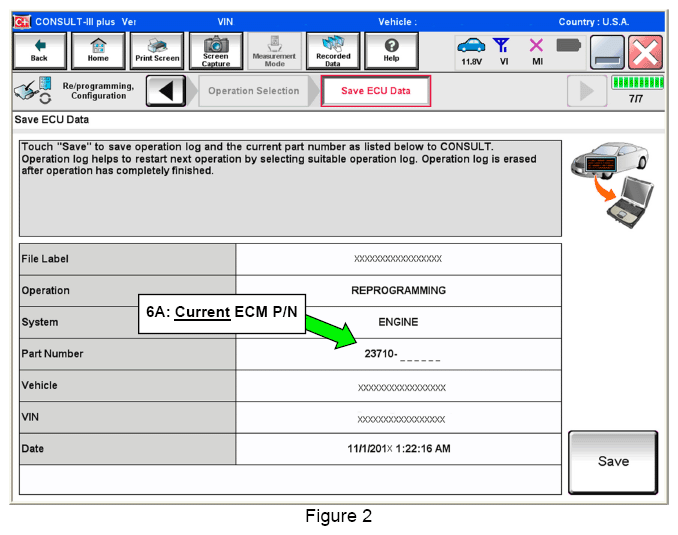This screenshot has height=535, width=678.
Task: Open the Help button
Action: tap(391, 51)
